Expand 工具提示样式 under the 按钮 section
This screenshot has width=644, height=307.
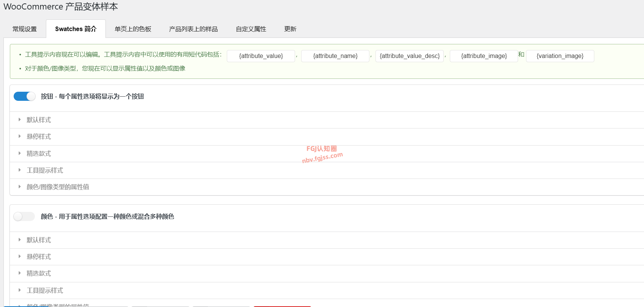click(45, 171)
